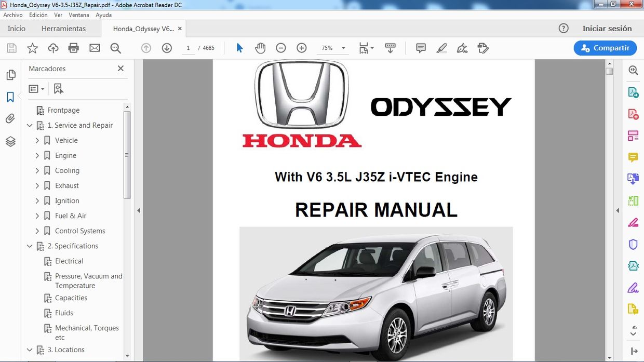Collapse the left navigation pane arrow
Viewport: 644px width, 362px height.
(139, 210)
